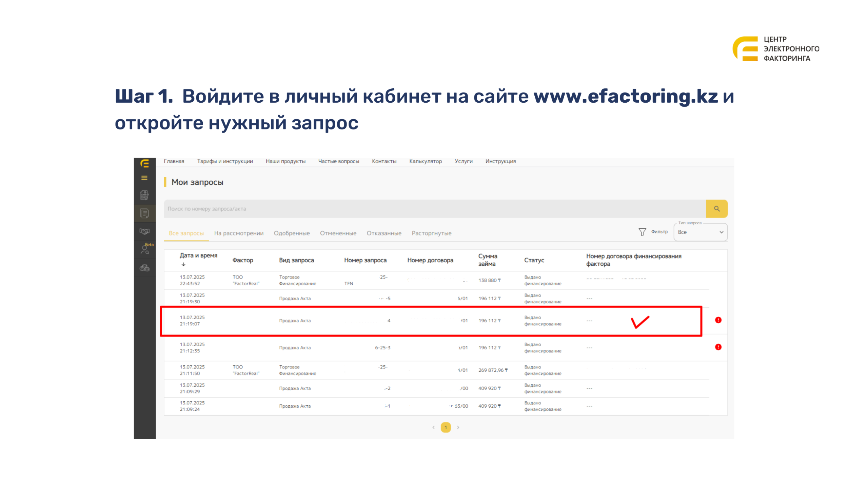Click Номер договора финансирования фактора header
The width and height of the screenshot is (868, 488).
pos(634,260)
